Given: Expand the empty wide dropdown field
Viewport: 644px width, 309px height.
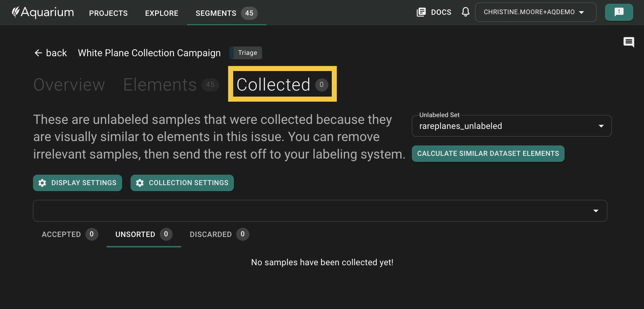Looking at the screenshot, I should 596,211.
